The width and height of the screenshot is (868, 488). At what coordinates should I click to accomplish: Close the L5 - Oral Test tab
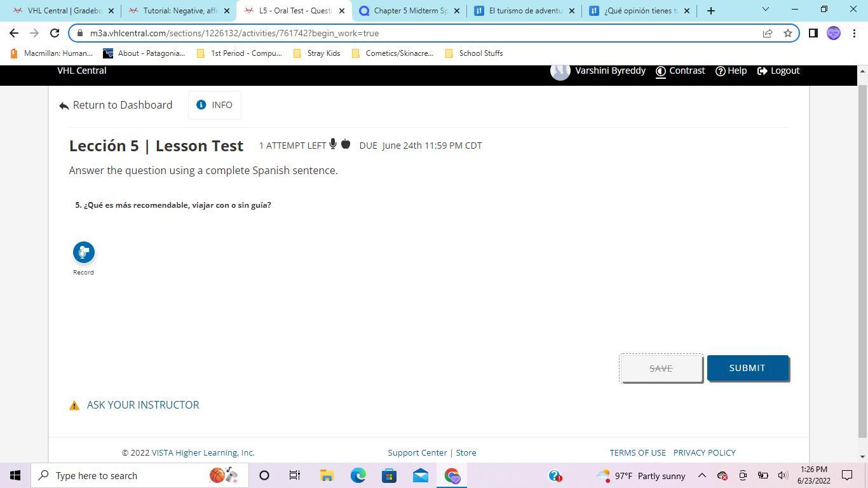click(342, 11)
